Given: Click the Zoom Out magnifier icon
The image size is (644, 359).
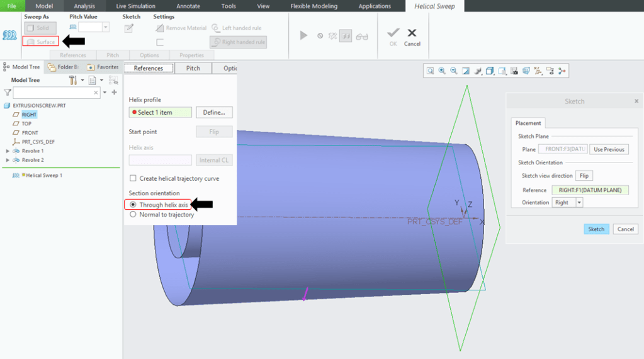Looking at the screenshot, I should pos(454,71).
